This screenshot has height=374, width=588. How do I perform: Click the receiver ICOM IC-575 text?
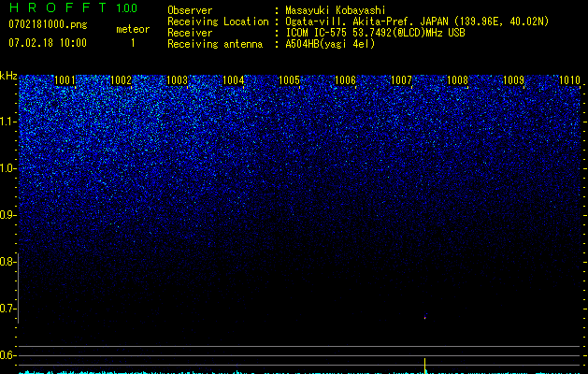375,33
